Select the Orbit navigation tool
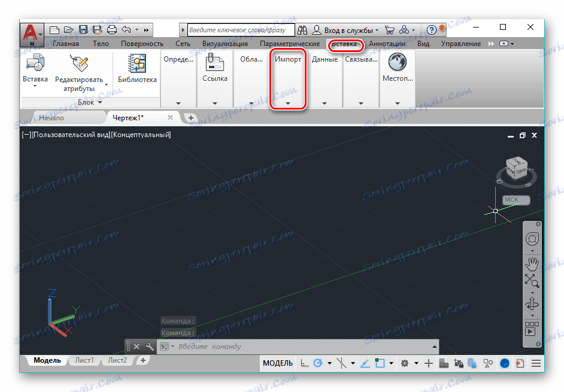The width and height of the screenshot is (564, 392). tap(532, 304)
